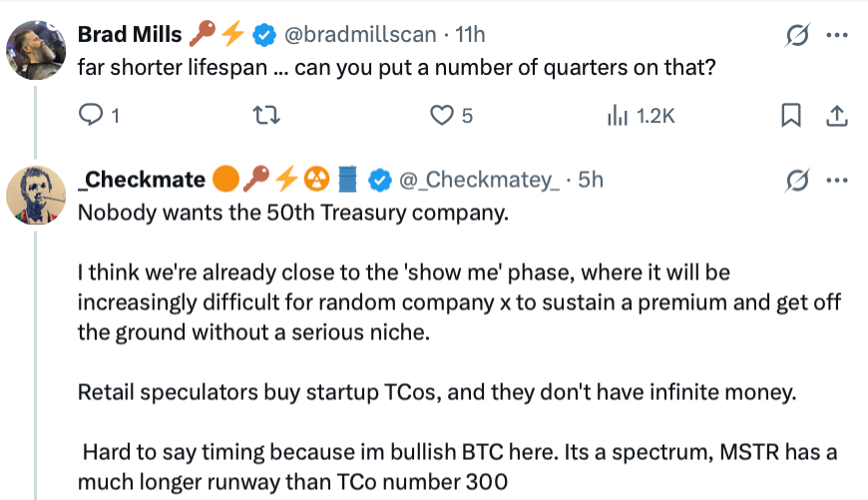Bookmark Brad Mills' tweet
Screen dimensions: 868x500
point(790,116)
